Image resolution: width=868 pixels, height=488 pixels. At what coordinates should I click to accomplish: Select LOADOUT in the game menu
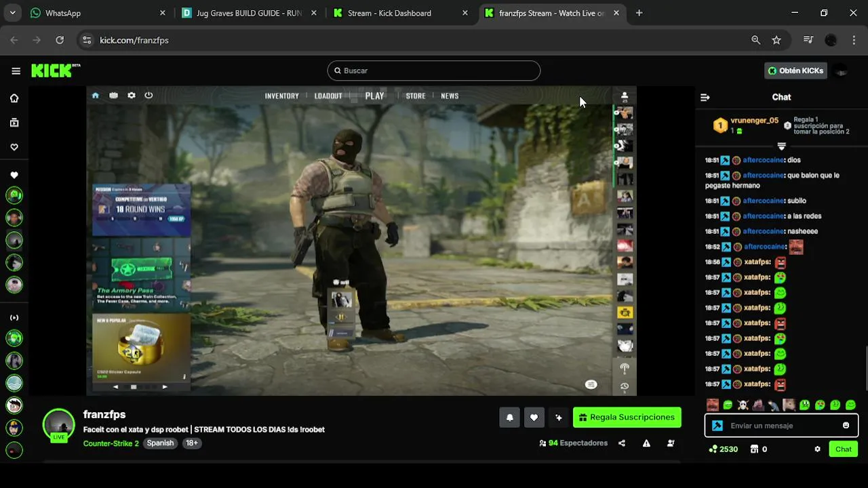click(x=328, y=96)
